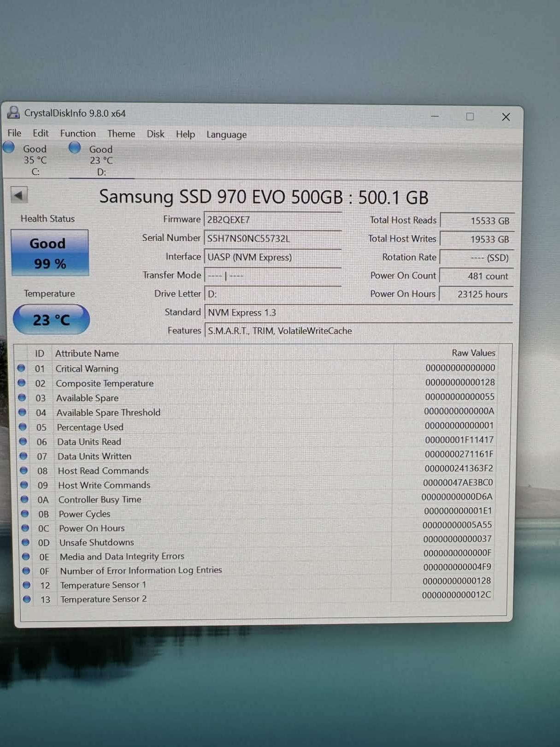560x747 pixels.
Task: Click the Serial Number field
Action: [273, 238]
